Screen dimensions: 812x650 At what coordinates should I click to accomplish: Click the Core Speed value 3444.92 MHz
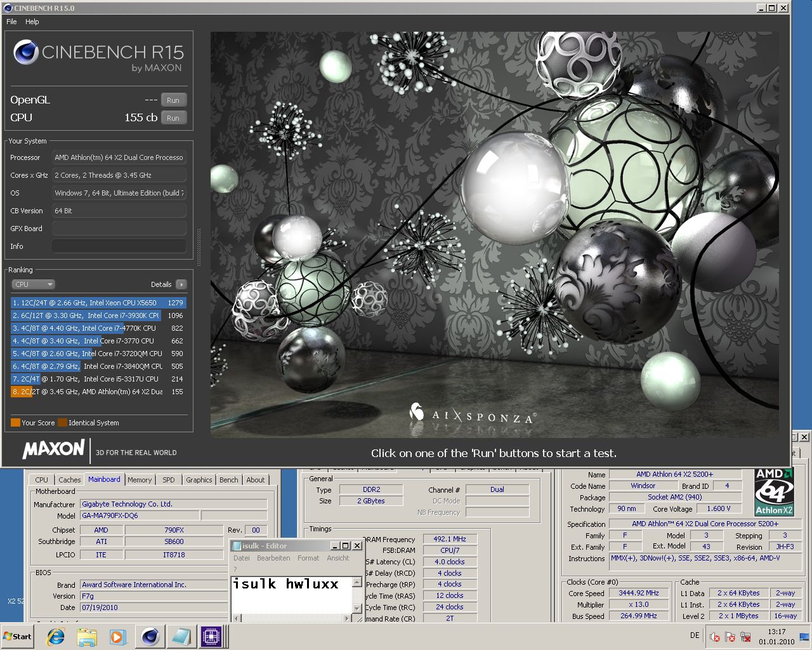pyautogui.click(x=639, y=593)
